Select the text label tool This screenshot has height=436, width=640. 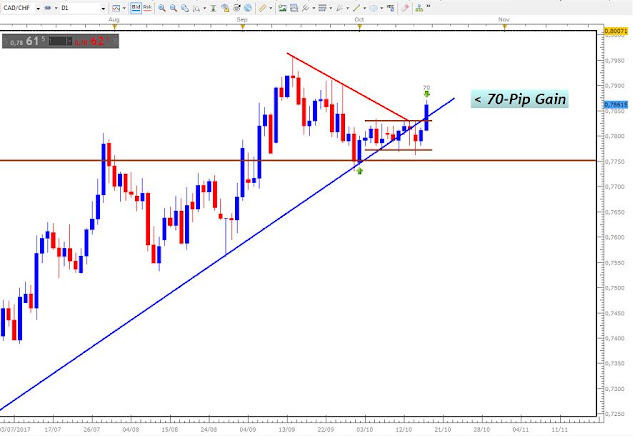coord(391,8)
